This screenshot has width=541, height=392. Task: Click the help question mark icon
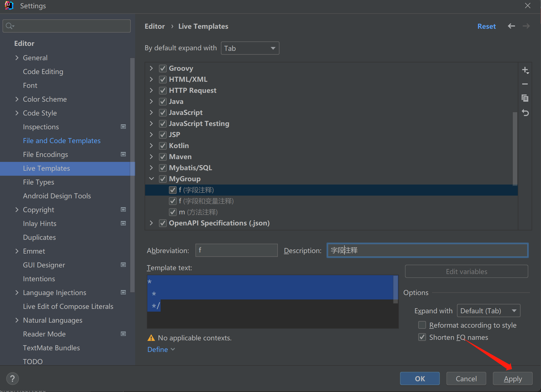[x=12, y=378]
